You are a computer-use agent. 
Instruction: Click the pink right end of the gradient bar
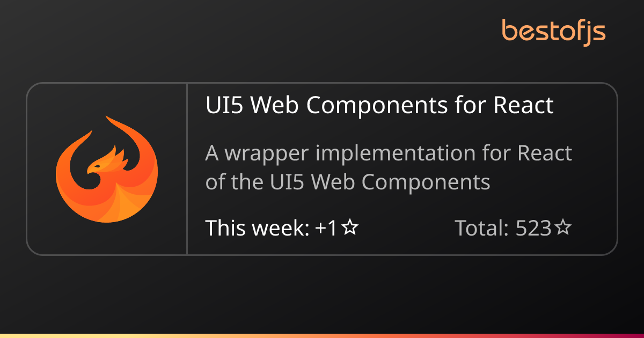pyautogui.click(x=633, y=335)
